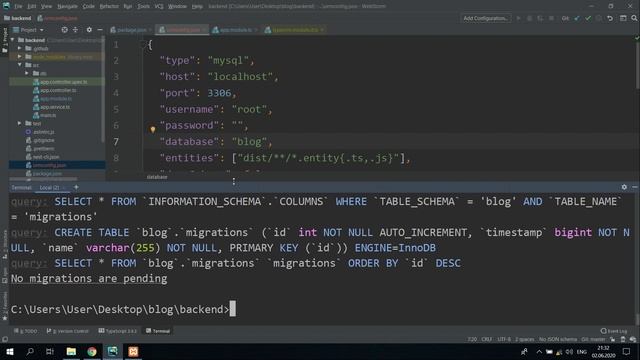Click the locate file target icon in Project panel

click(x=64, y=30)
